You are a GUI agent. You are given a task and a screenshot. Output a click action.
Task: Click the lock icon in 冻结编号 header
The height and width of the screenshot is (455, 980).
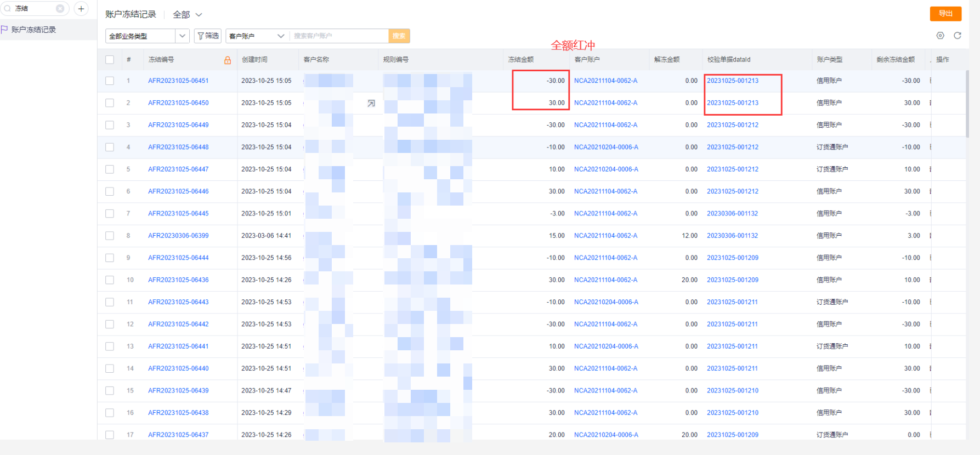[228, 60]
